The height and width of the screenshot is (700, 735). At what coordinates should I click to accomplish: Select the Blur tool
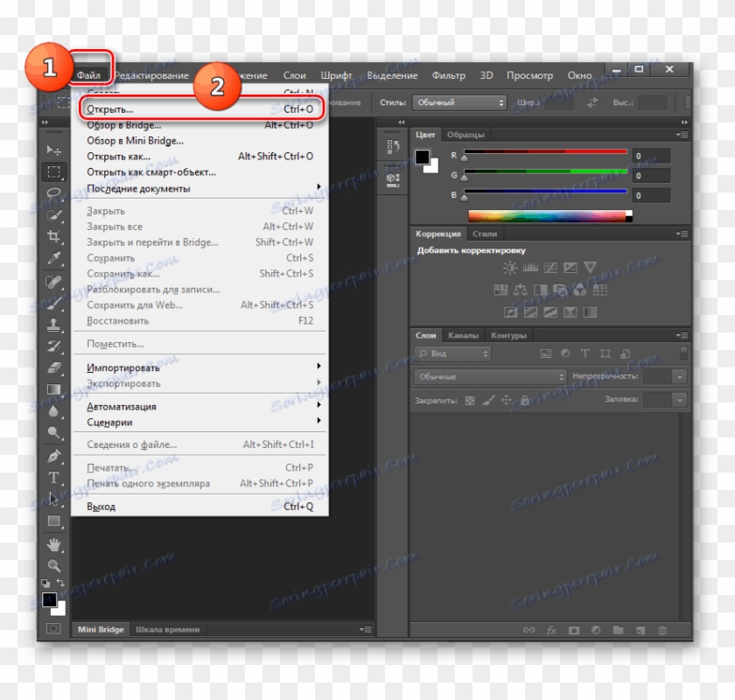54,410
